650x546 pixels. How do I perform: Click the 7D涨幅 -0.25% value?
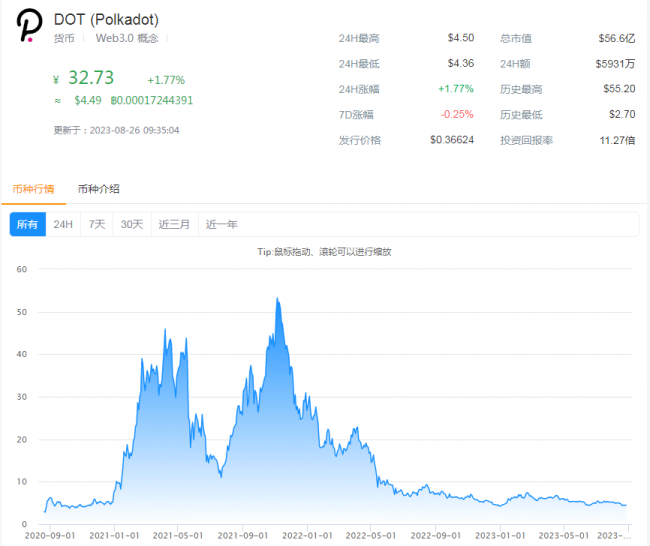457,114
